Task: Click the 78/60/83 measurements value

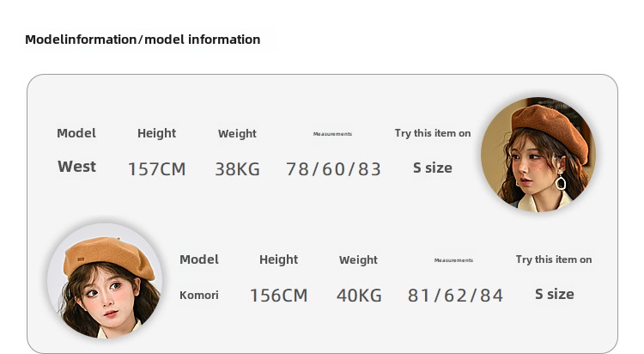Action: [333, 169]
